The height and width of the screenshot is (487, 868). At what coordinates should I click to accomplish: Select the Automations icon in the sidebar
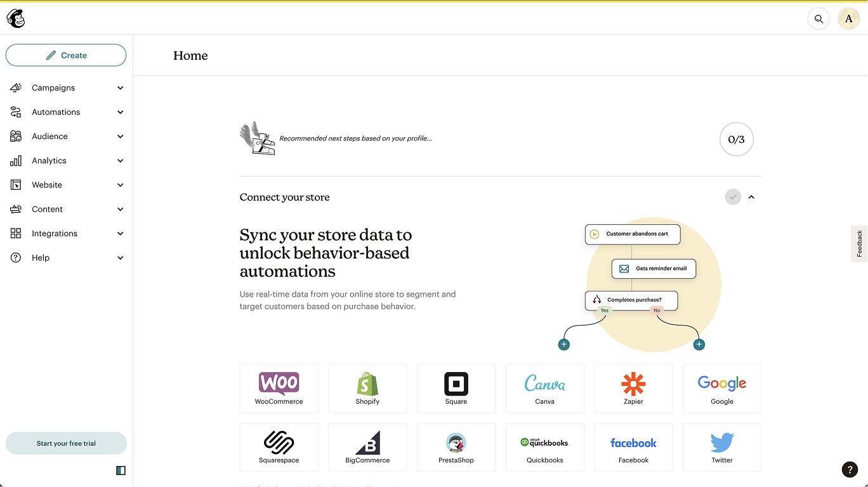coord(16,112)
